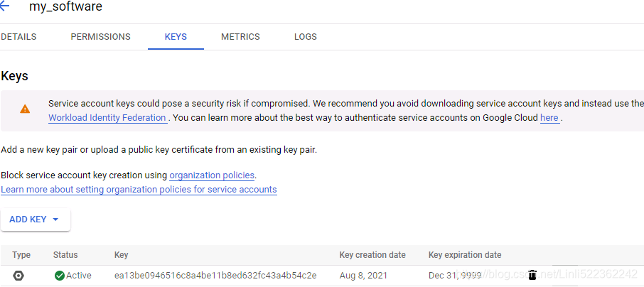Screen dimensions: 644x287
Task: Open the Workload Identity Federation link
Action: (107, 118)
